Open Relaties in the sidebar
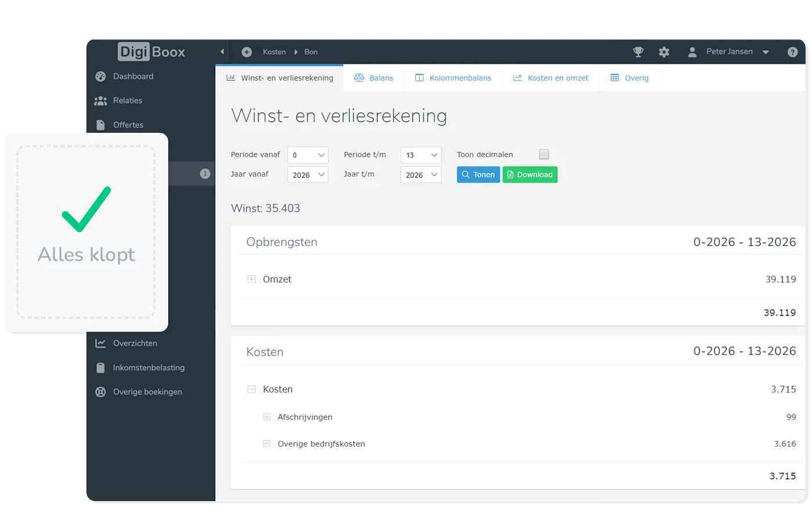 (x=127, y=101)
